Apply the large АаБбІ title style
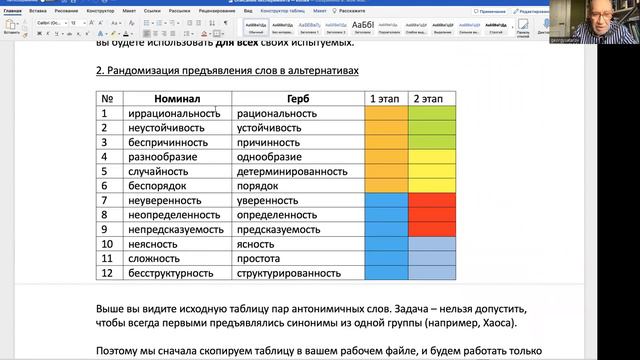Image resolution: width=640 pixels, height=360 pixels. tap(362, 27)
